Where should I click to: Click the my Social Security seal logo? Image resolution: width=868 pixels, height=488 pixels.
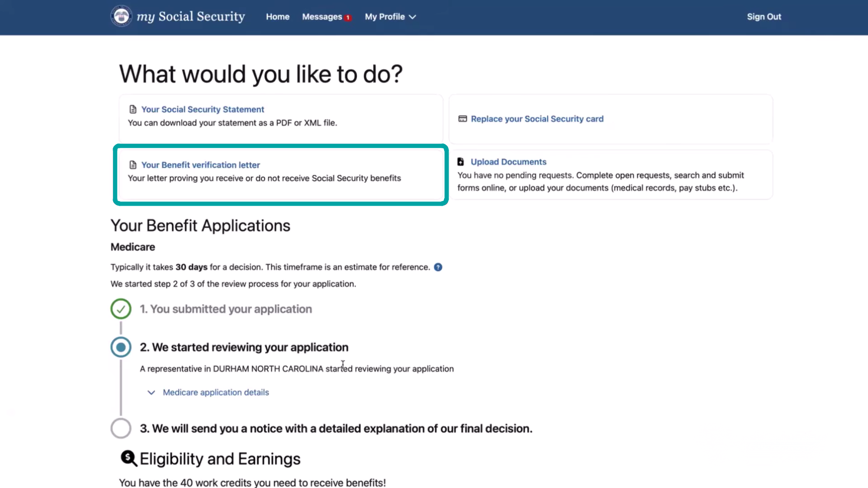pyautogui.click(x=121, y=16)
